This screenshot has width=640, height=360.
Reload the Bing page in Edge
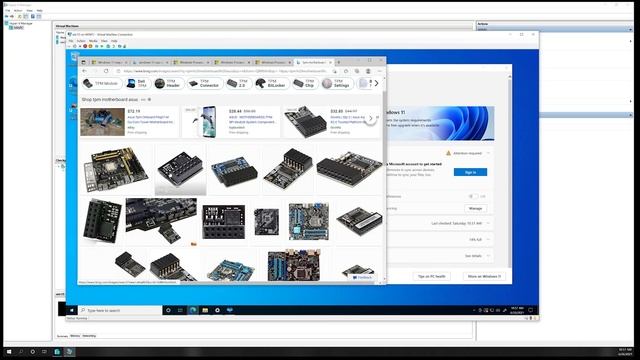[106, 71]
